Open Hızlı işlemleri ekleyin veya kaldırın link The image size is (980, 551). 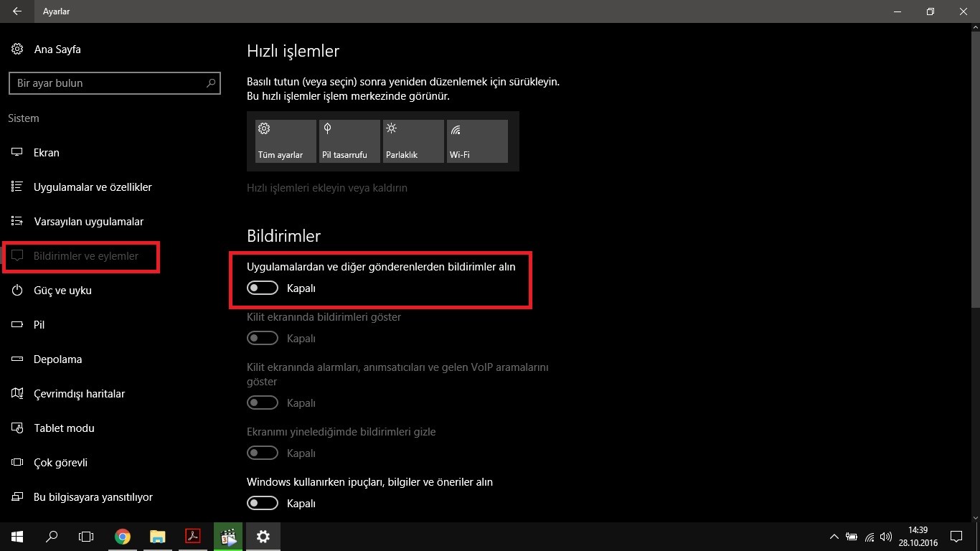327,188
